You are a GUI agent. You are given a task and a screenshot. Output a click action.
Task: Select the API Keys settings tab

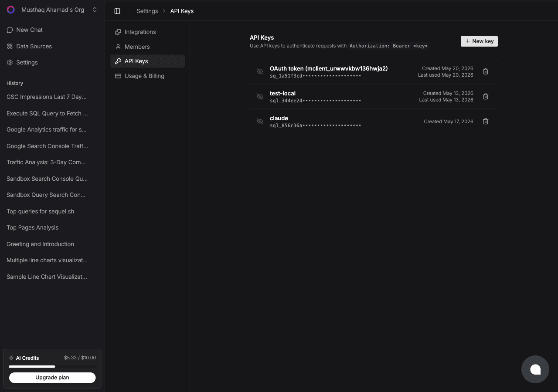coord(147,61)
